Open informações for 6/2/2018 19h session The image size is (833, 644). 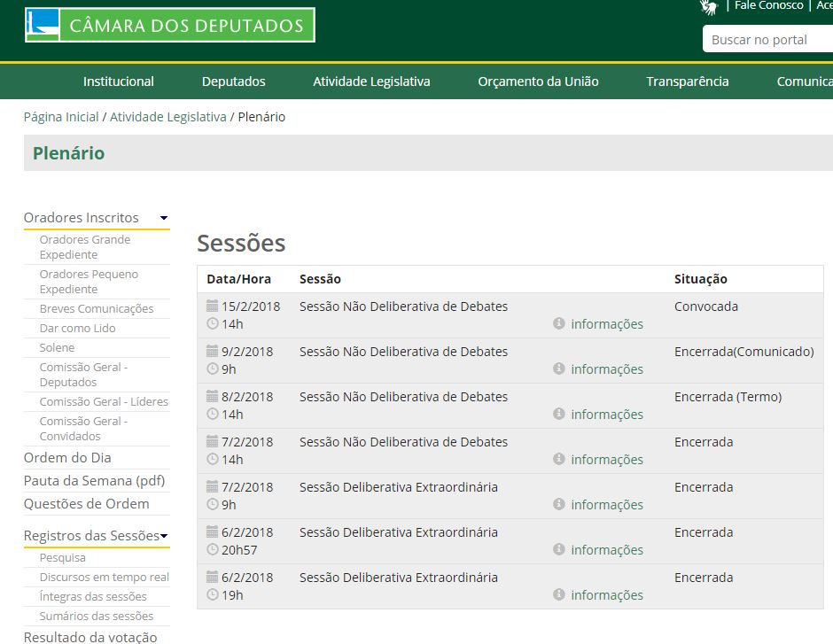pos(607,594)
